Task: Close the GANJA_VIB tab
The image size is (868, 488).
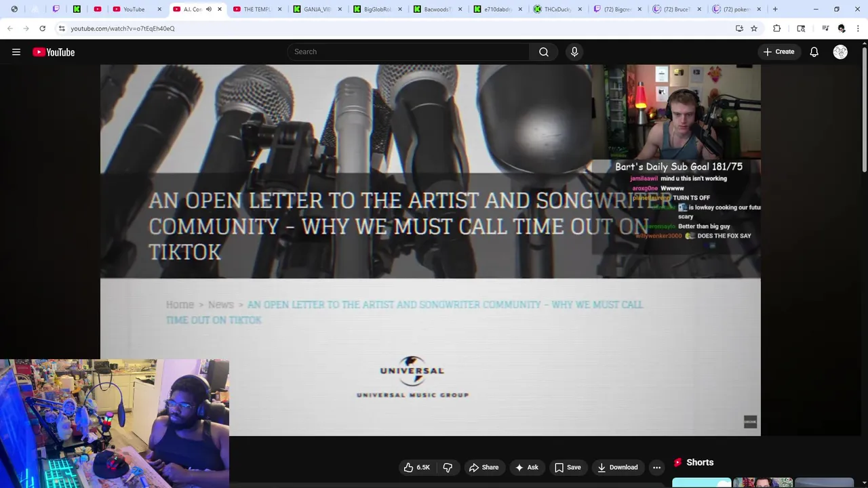Action: tap(340, 9)
